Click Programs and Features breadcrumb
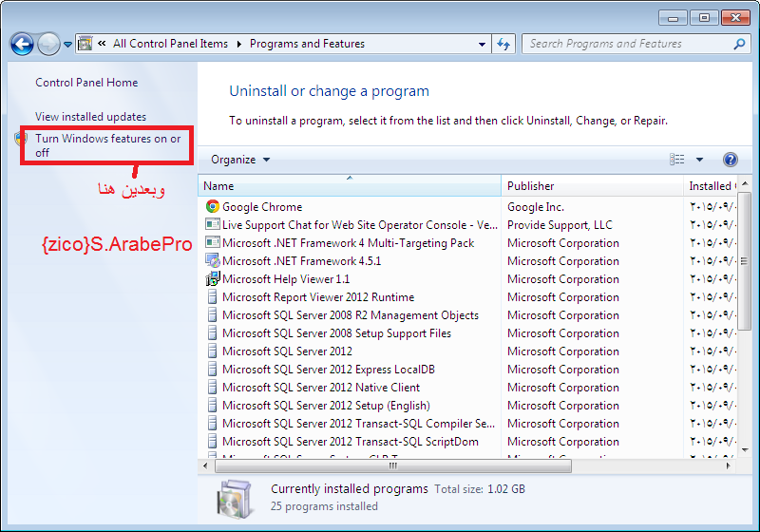760x532 pixels. click(x=307, y=44)
